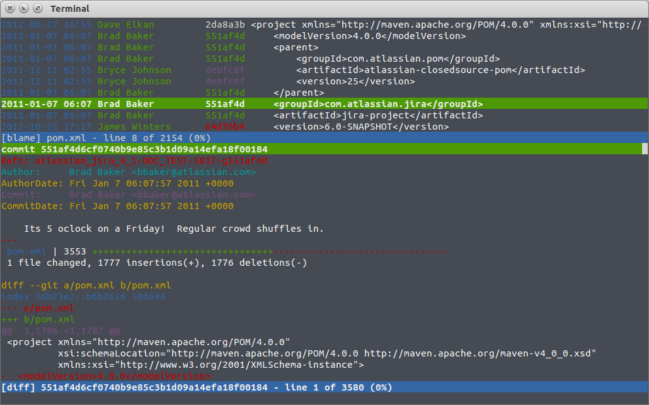The height and width of the screenshot is (405, 649).
Task: Click the 1 file changed summary line
Action: 157,263
